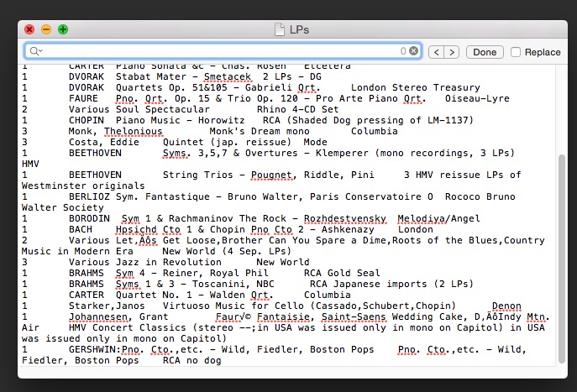Click "Oiseau-Lyre" in the FAURE line
The width and height of the screenshot is (577, 392).
point(477,98)
